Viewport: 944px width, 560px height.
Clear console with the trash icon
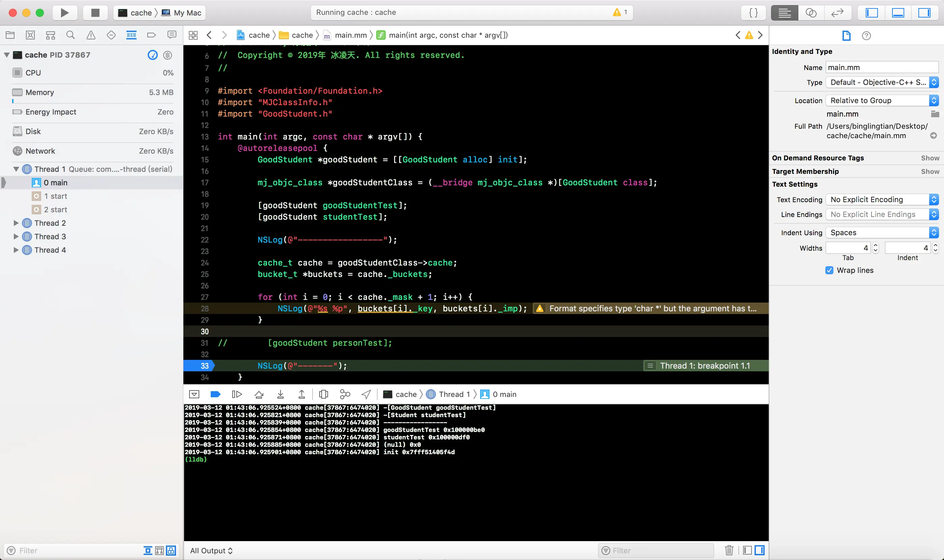click(x=729, y=550)
